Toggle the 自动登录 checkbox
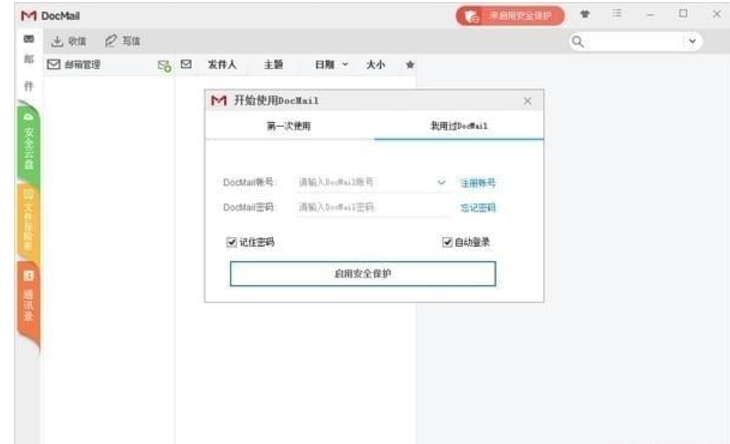The image size is (730, 444). tap(447, 242)
